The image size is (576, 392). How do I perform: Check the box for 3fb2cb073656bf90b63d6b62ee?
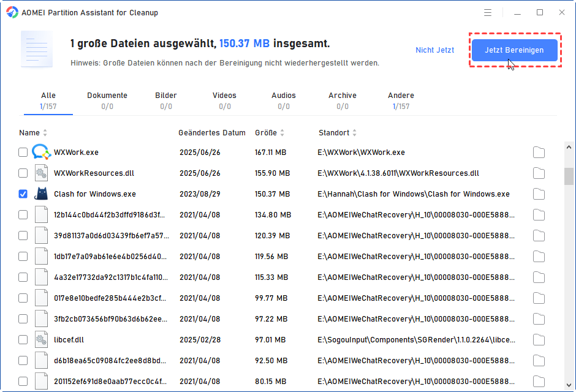pos(23,319)
